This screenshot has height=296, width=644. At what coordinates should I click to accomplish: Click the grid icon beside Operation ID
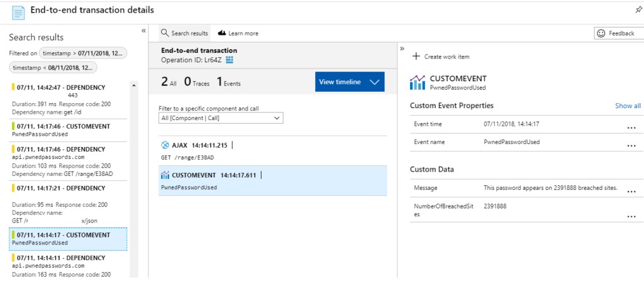[x=230, y=60]
